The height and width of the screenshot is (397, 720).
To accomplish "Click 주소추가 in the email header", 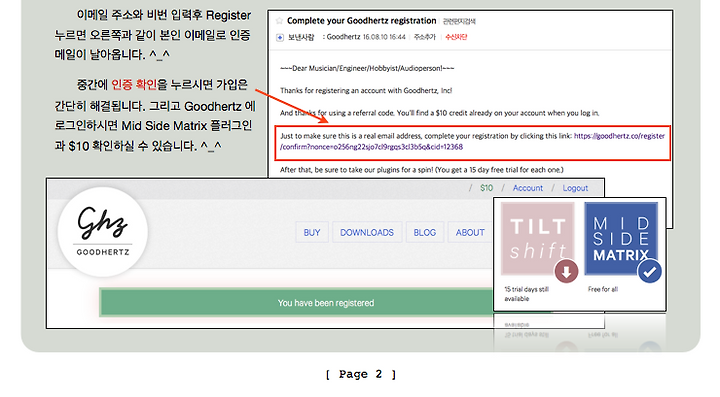I will point(424,37).
